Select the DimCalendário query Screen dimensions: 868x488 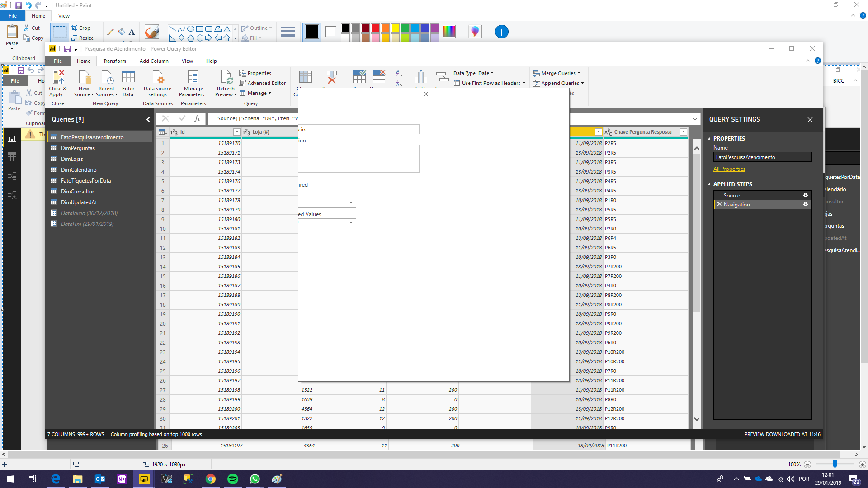(x=79, y=170)
